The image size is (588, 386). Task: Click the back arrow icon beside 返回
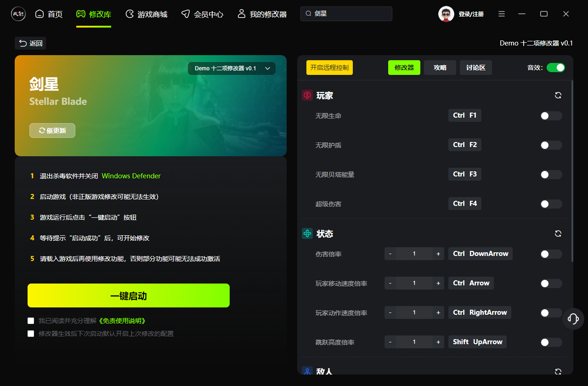(x=23, y=43)
